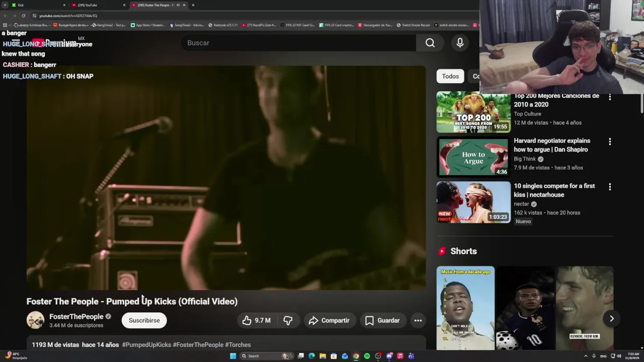Open options for Top 200 Mejores Canciones video

(610, 97)
